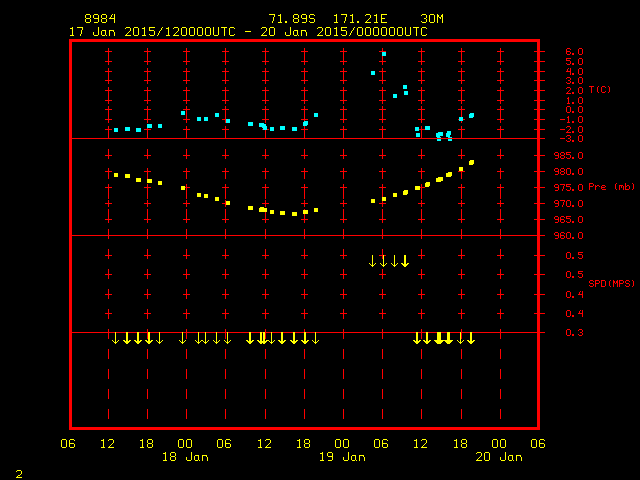Click the station ID 8984 in header

(x=100, y=19)
